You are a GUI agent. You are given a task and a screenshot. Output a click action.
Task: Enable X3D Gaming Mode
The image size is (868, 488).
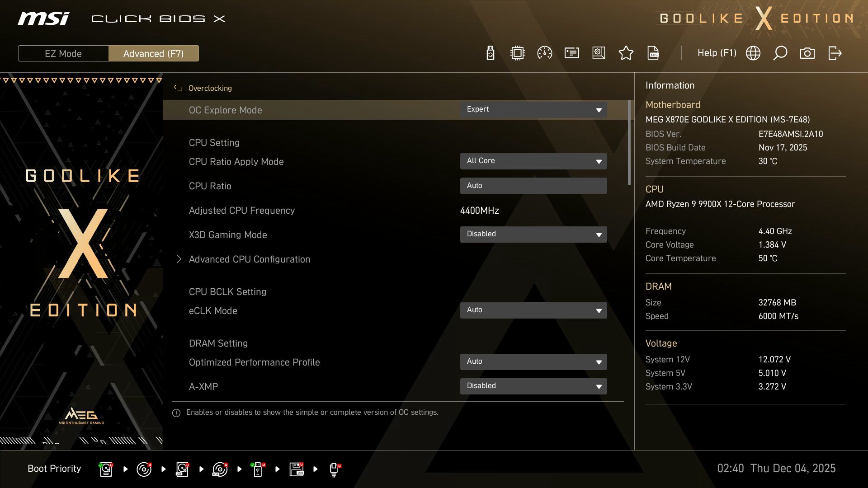533,234
